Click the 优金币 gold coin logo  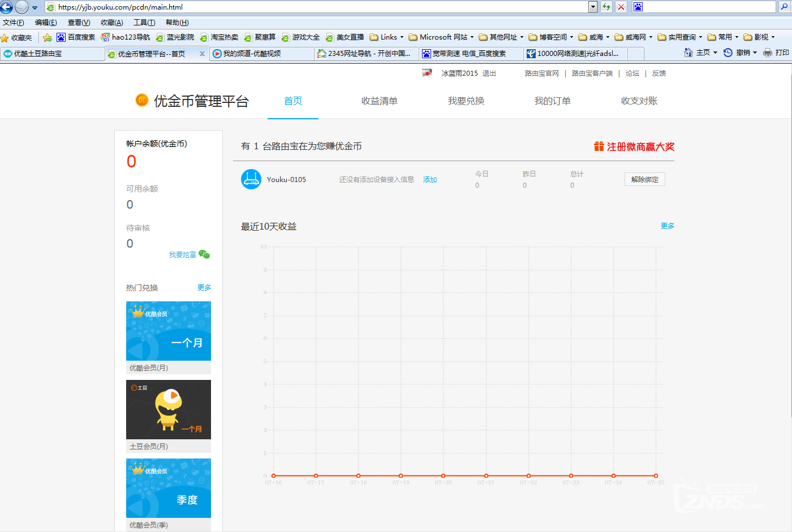[x=141, y=100]
